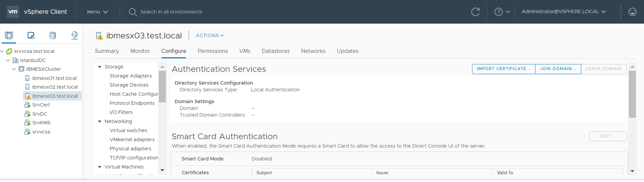Open the ACTIONS dropdown for the host
Screen dimensions: 644x182
coord(210,35)
